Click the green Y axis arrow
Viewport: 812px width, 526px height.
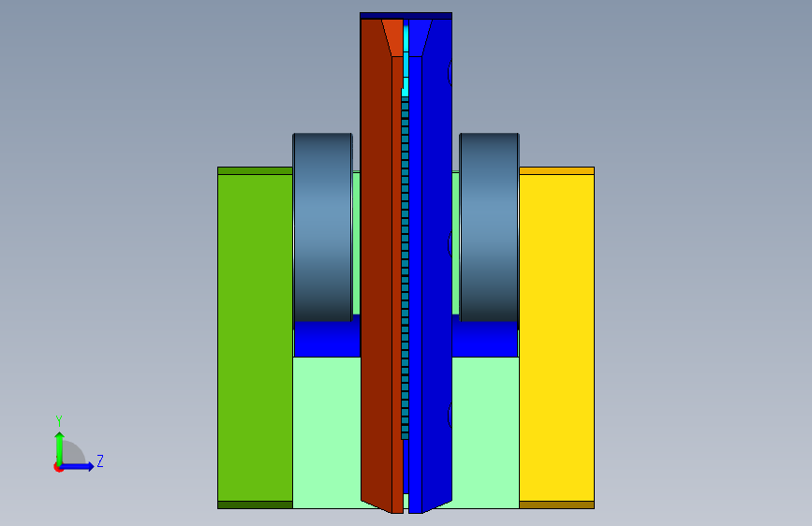click(x=59, y=447)
